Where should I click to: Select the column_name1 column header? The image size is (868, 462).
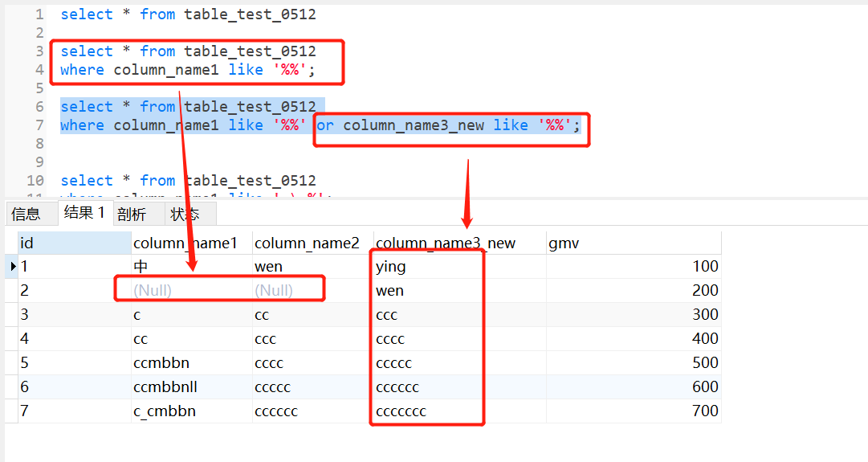coord(192,243)
